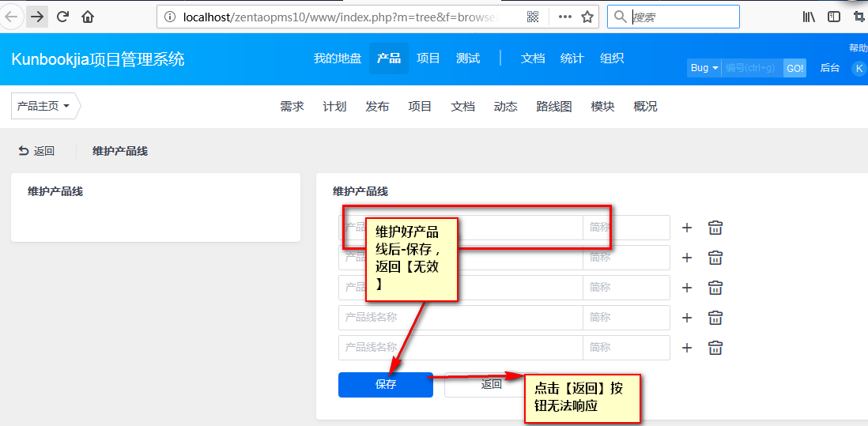The image size is (868, 426).
Task: Click the Kunbookjia项目管理系统 title
Action: pyautogui.click(x=98, y=59)
